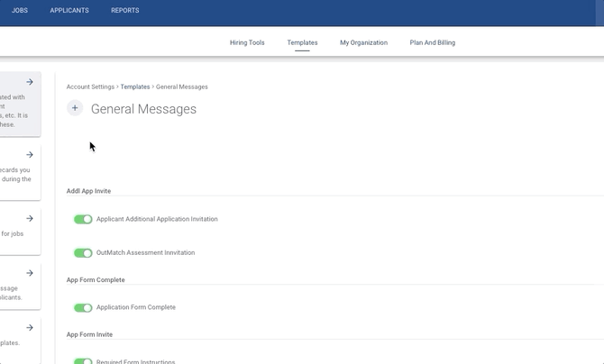Open the card arrow near 'during the' text

pyautogui.click(x=30, y=155)
